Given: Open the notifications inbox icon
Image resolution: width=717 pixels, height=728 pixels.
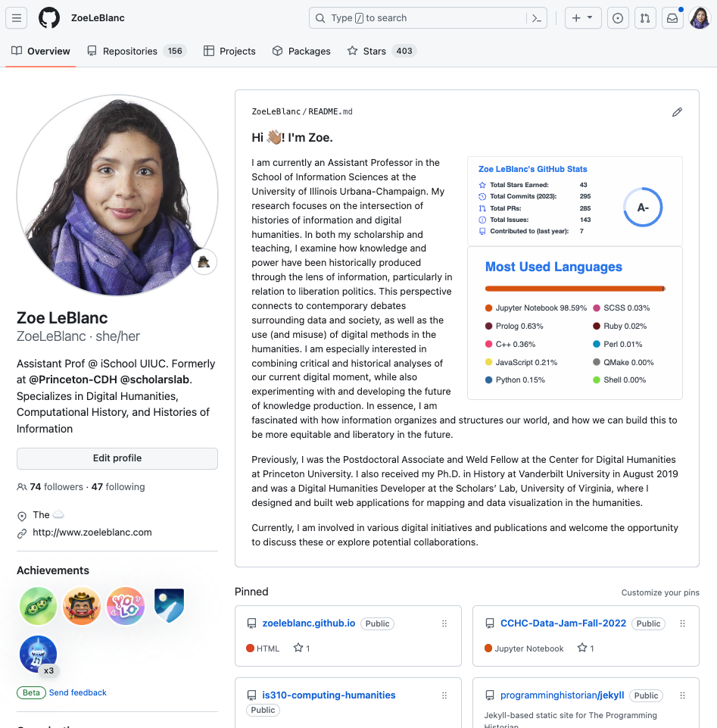Looking at the screenshot, I should (x=672, y=18).
